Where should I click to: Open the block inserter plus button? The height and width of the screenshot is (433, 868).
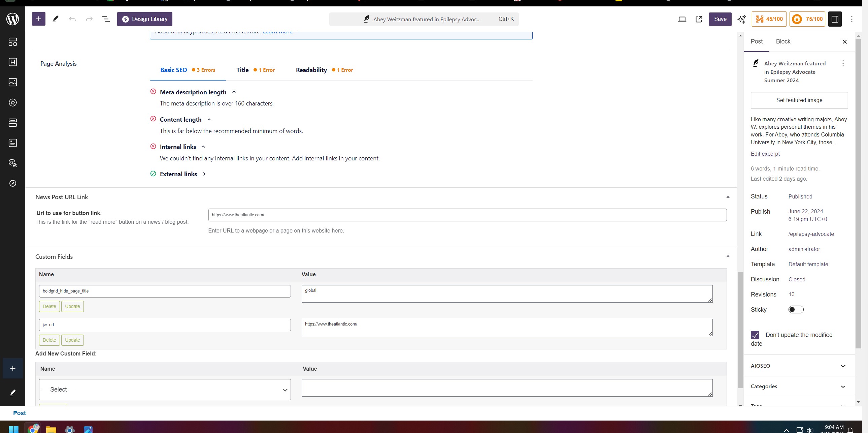38,19
